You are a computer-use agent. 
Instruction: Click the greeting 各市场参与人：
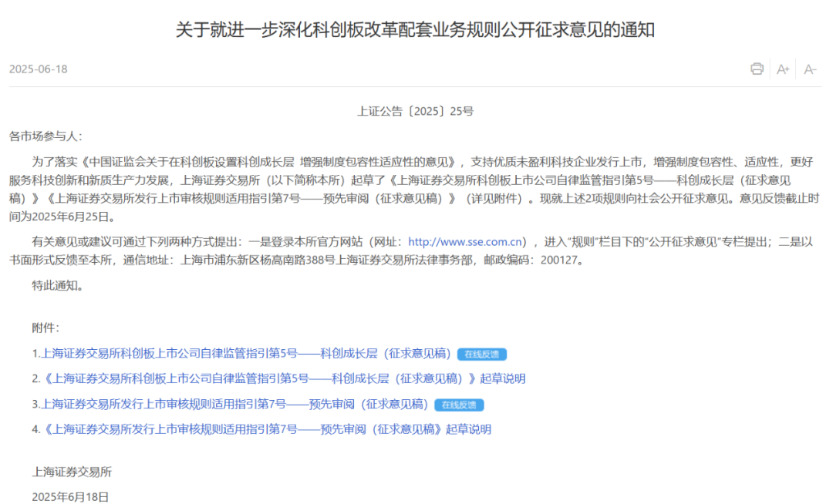pos(46,136)
